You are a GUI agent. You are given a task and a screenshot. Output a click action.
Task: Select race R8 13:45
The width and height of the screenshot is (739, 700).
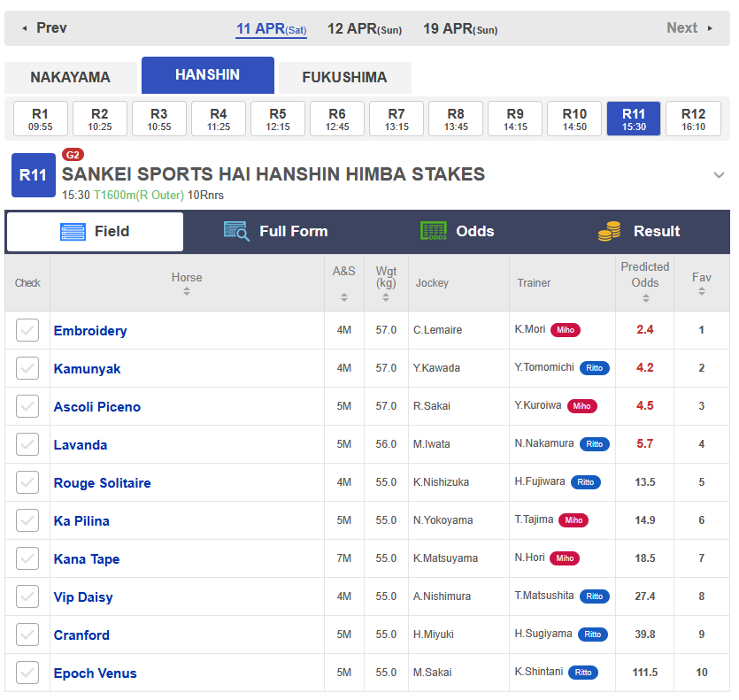[456, 119]
